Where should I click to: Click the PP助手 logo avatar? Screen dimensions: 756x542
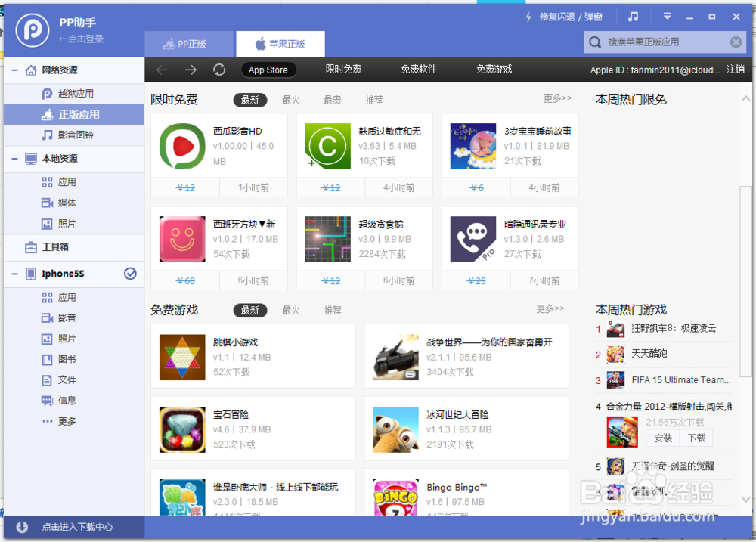tap(33, 30)
